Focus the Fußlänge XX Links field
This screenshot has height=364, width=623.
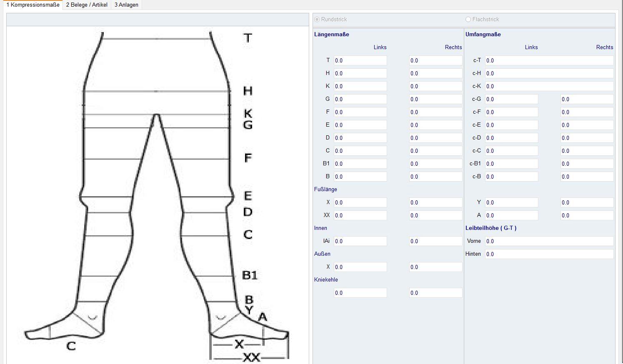click(x=360, y=216)
